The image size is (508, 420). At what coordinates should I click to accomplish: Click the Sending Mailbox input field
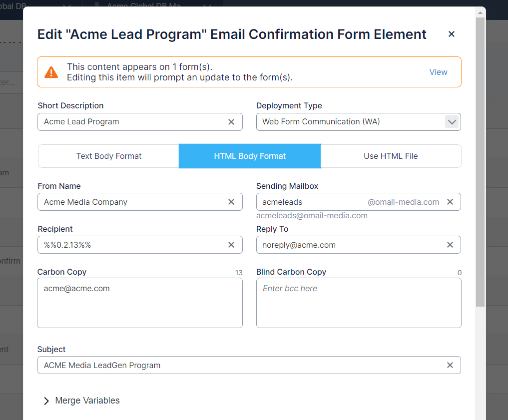pos(312,202)
